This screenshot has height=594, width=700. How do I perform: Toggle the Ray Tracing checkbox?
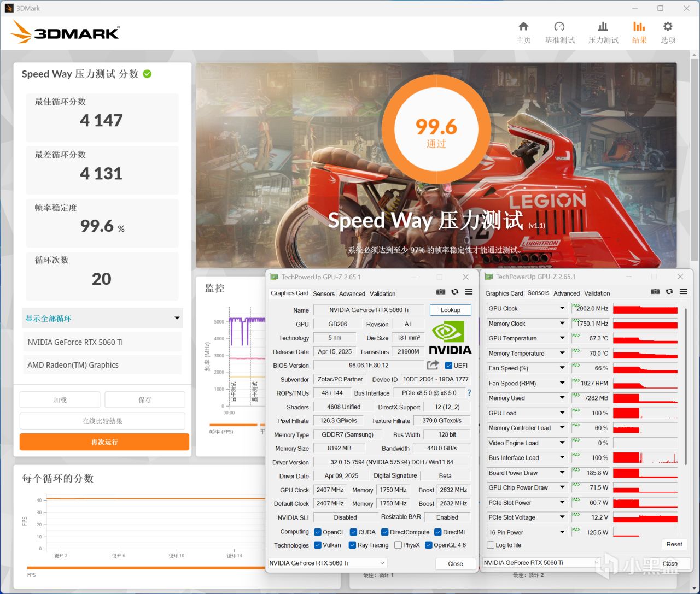pyautogui.click(x=352, y=545)
